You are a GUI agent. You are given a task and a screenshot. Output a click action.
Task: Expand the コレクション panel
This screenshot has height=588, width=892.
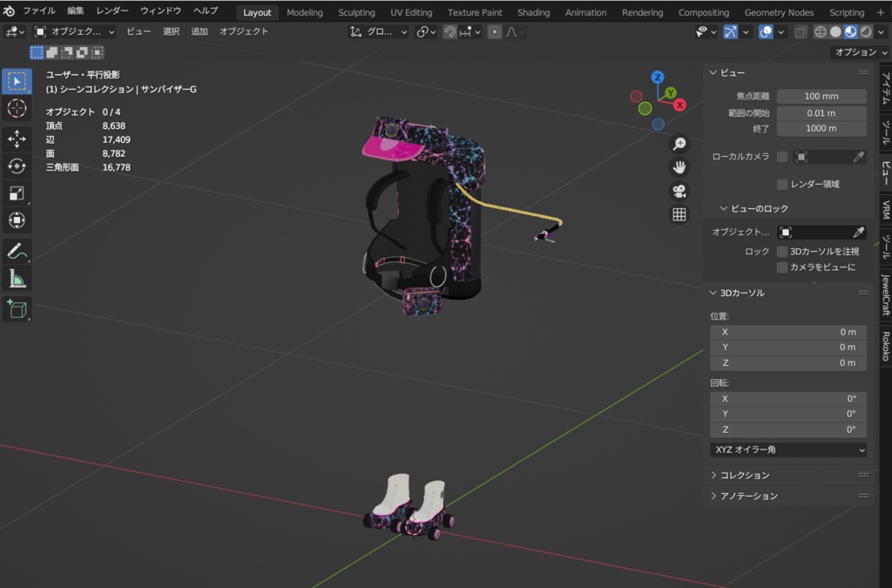(713, 475)
